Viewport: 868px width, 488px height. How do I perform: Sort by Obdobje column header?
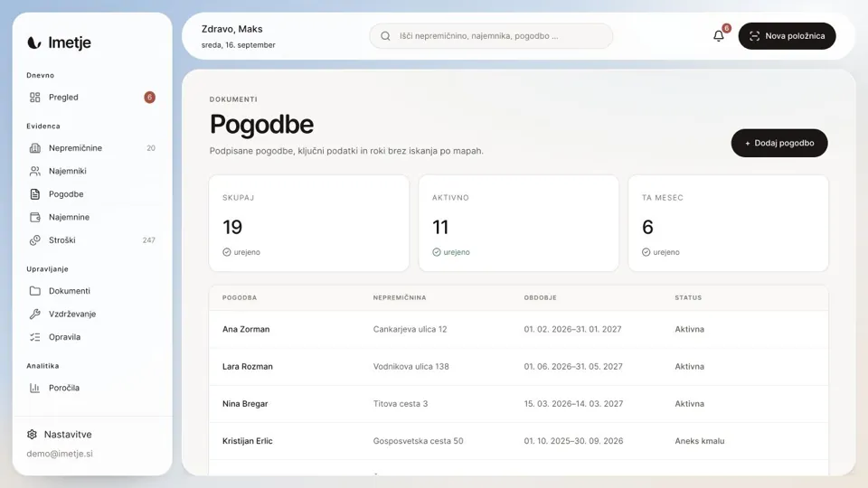tap(541, 297)
